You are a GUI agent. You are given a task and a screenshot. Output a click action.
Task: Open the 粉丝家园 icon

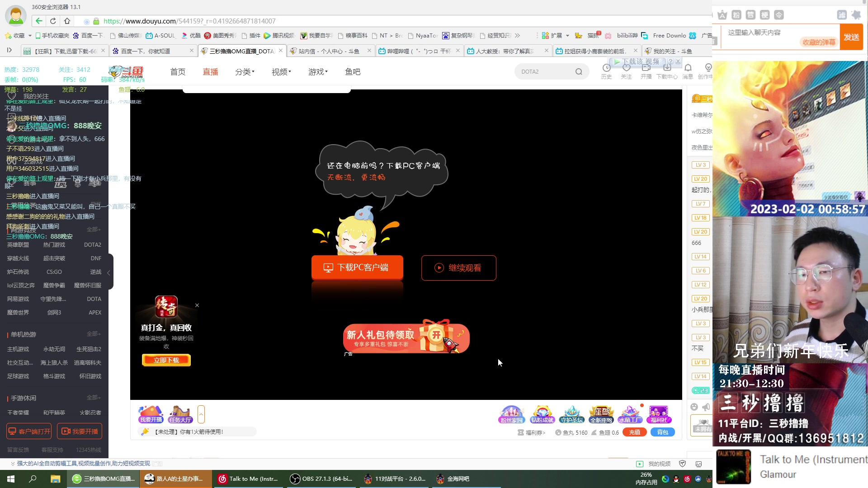pos(512,414)
